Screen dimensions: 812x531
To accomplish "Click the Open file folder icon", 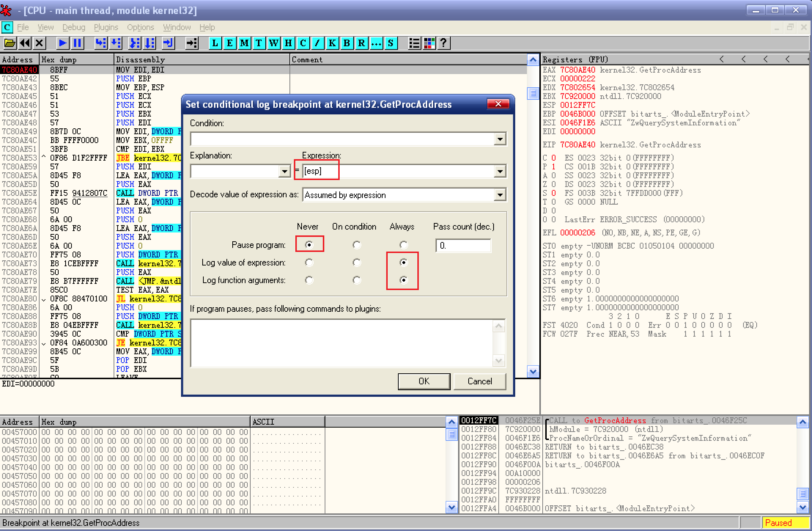I will pyautogui.click(x=10, y=43).
